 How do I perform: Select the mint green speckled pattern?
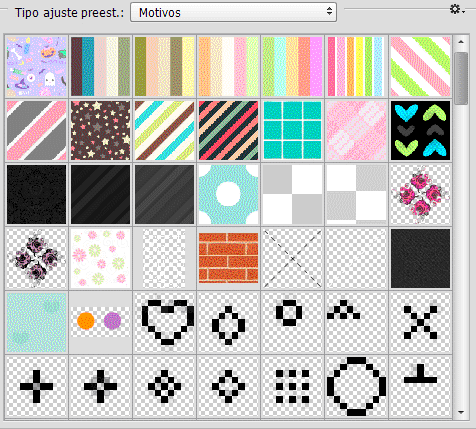[36, 322]
